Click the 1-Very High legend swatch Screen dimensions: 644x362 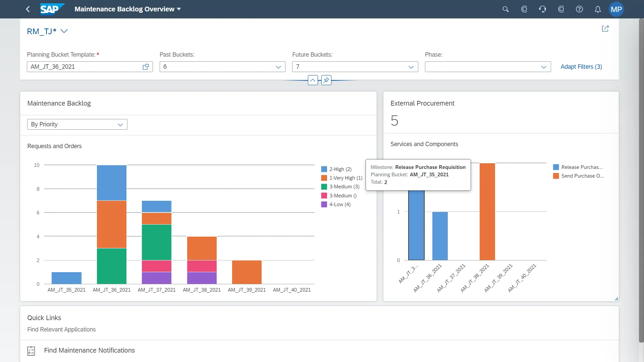(x=324, y=178)
